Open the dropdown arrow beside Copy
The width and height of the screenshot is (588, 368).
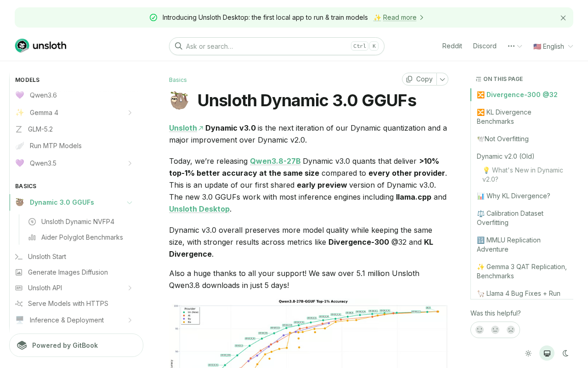442,79
